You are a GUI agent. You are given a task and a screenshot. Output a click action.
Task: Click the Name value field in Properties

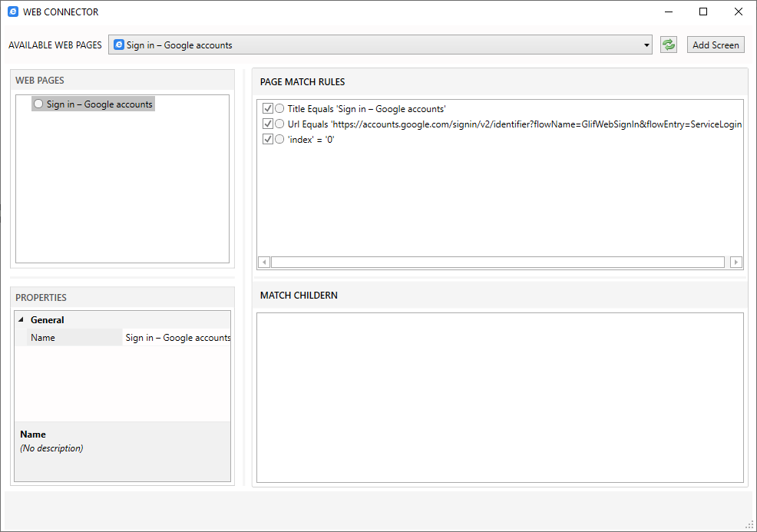(x=177, y=337)
